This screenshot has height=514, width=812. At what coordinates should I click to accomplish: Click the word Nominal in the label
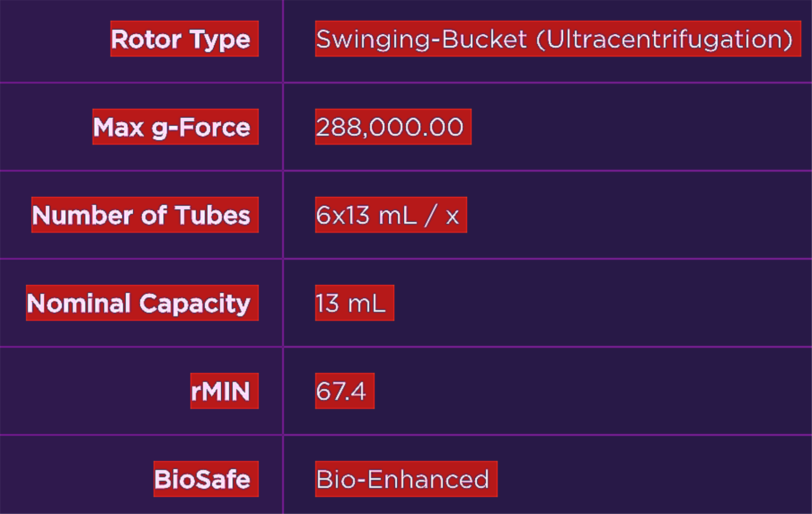point(79,303)
